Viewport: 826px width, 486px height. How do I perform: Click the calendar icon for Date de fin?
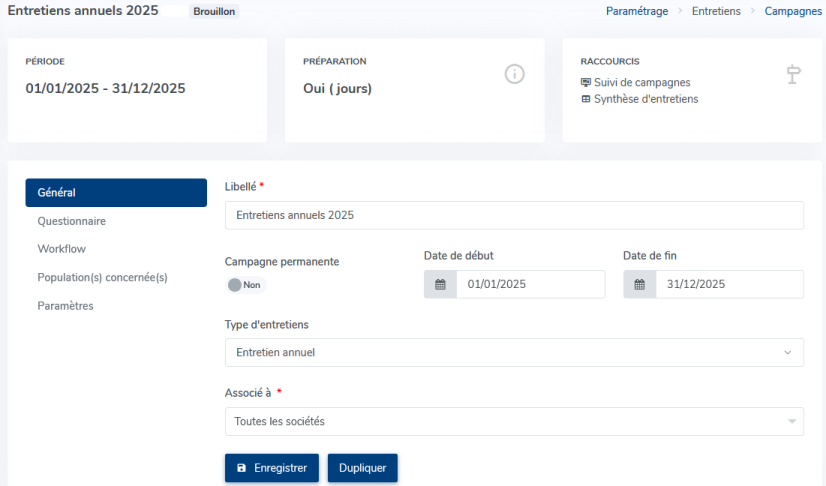pyautogui.click(x=639, y=284)
